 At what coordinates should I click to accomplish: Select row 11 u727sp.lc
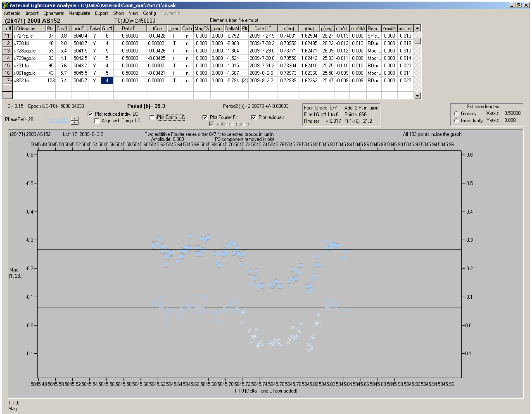pyautogui.click(x=207, y=36)
